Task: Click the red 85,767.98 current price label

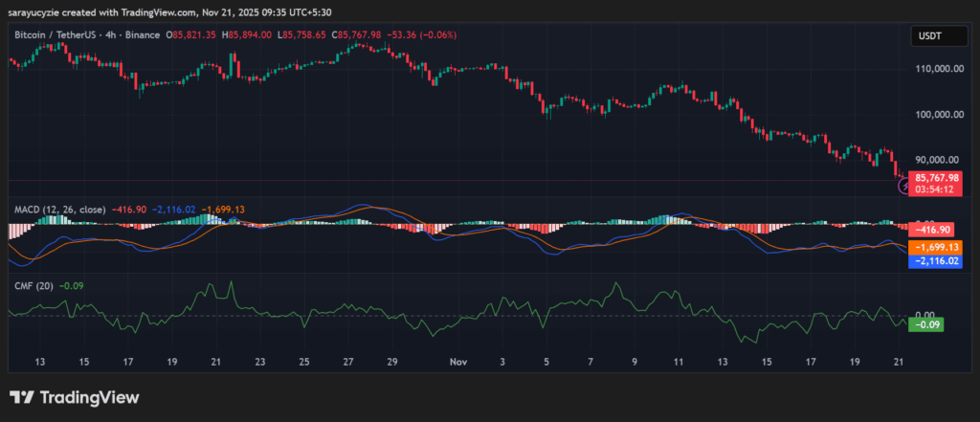Action: pyautogui.click(x=938, y=177)
